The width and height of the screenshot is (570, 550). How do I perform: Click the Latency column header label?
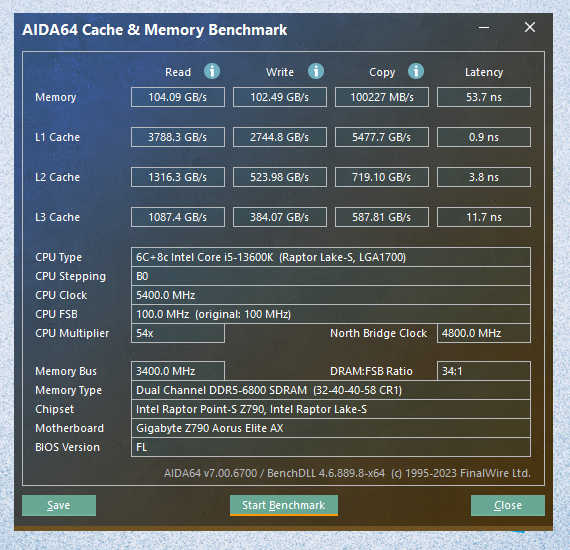click(x=484, y=72)
